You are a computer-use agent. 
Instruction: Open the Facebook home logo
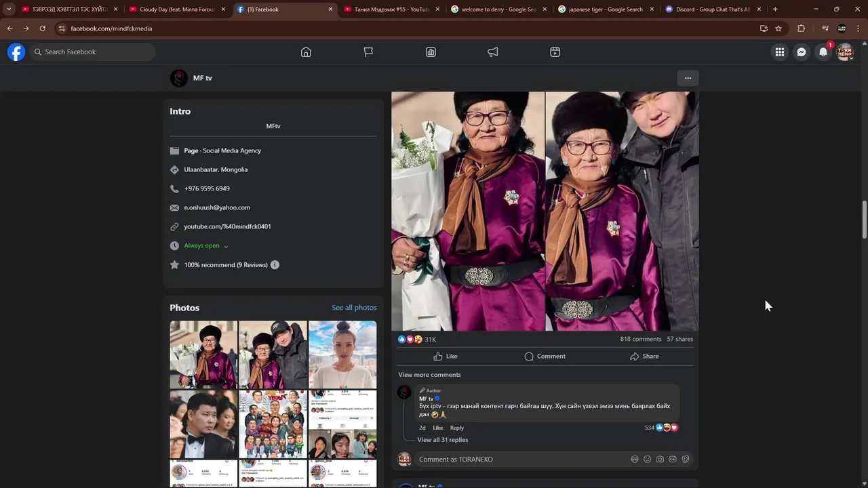[x=16, y=52]
